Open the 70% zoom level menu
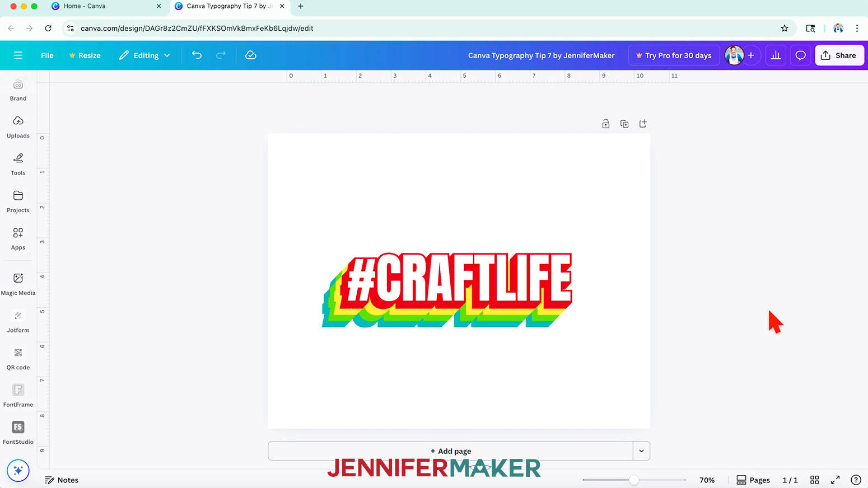This screenshot has height=488, width=868. pos(707,480)
